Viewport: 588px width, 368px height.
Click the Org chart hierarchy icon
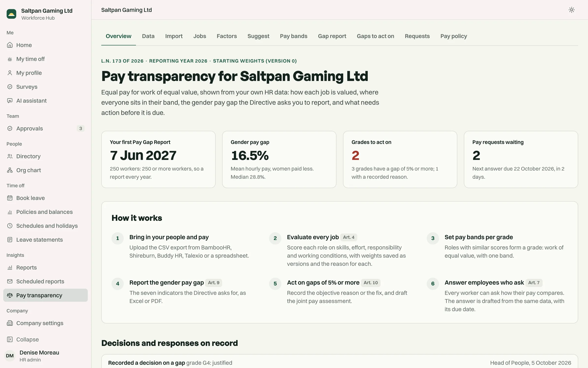coord(10,170)
